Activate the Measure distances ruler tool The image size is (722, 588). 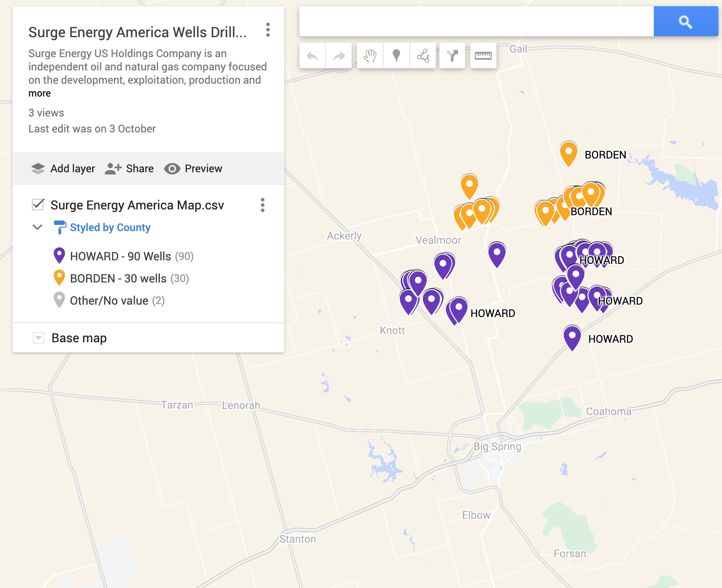[x=483, y=55]
